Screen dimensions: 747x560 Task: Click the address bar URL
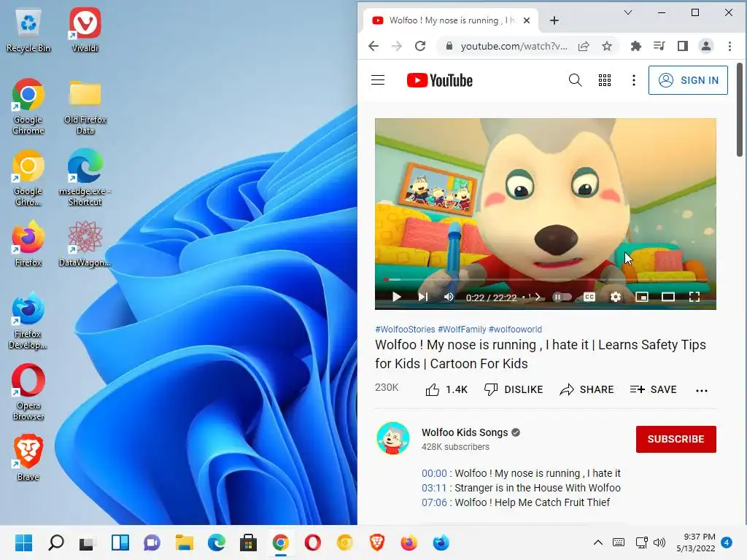pyautogui.click(x=514, y=46)
